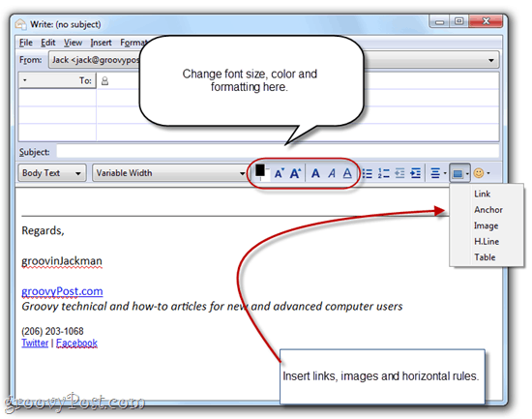Toggle bold text formatting
532x419 pixels.
tap(315, 173)
